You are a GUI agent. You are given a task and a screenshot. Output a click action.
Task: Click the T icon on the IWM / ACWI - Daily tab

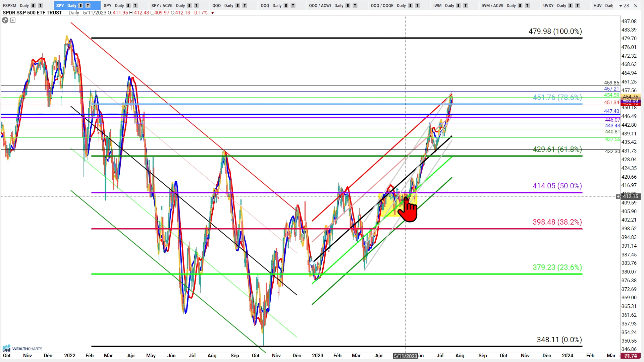527,6
